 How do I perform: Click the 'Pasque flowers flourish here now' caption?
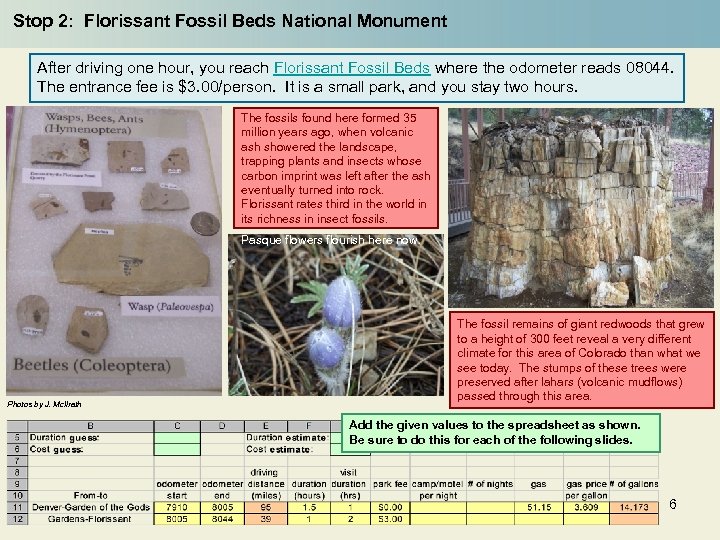point(329,240)
